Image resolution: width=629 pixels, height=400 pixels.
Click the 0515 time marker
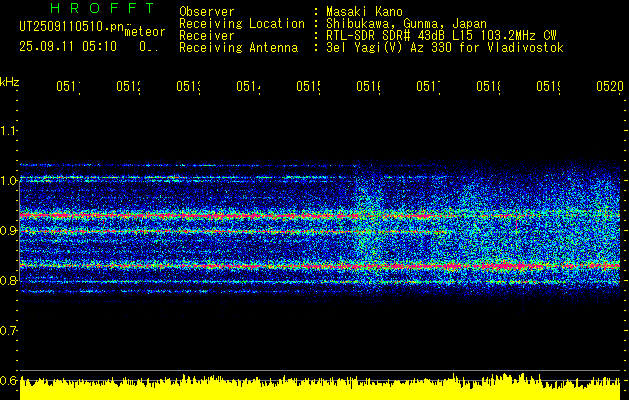[x=308, y=87]
